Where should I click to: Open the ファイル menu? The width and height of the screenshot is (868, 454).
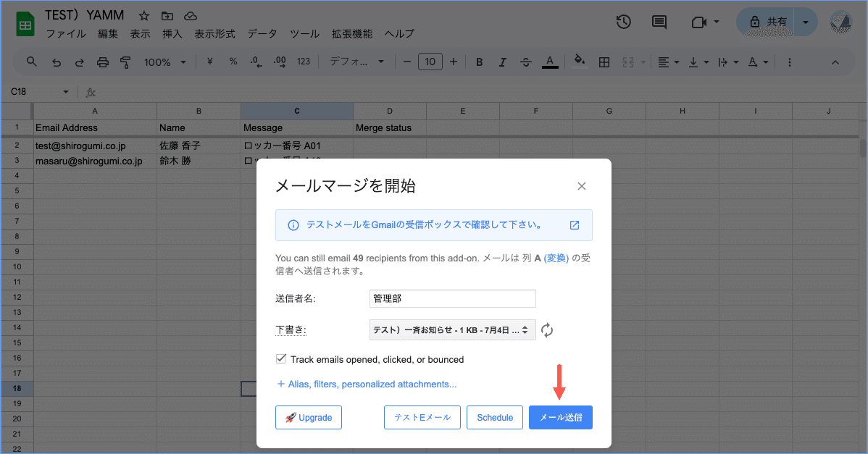[x=66, y=34]
